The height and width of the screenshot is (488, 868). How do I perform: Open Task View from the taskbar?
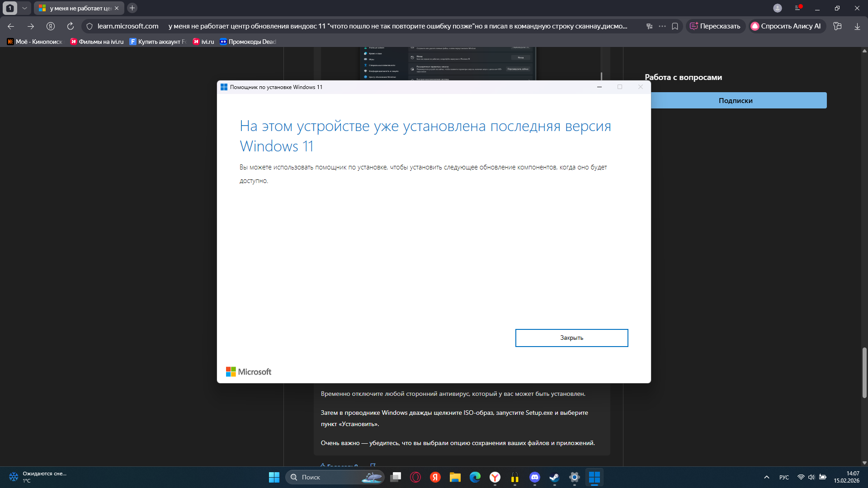point(396,477)
